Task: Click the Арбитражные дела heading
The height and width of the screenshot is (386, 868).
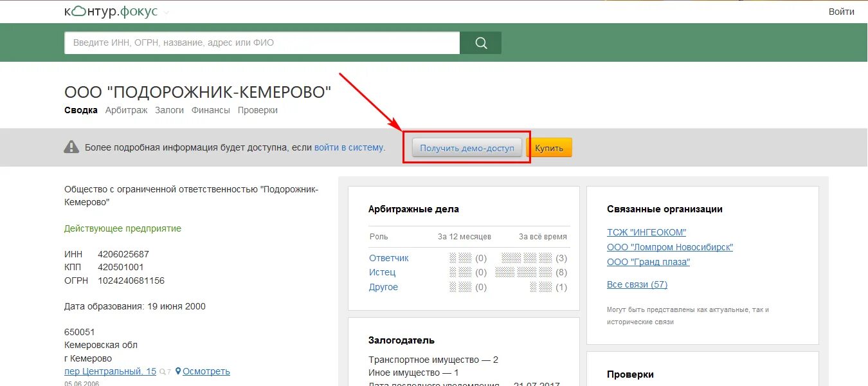Action: (413, 209)
